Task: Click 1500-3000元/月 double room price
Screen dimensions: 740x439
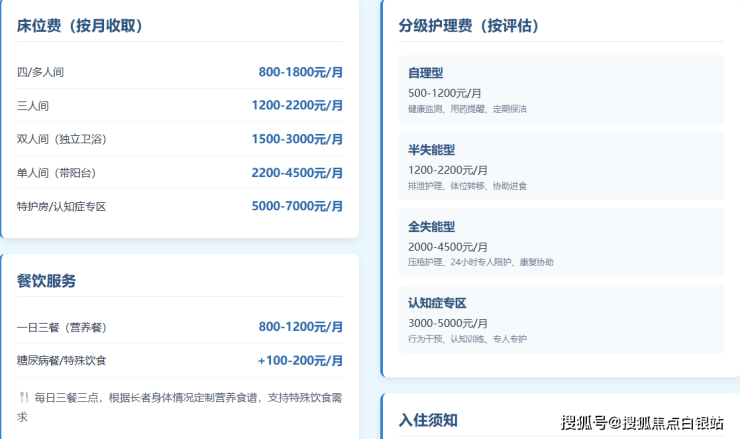Action: tap(297, 139)
